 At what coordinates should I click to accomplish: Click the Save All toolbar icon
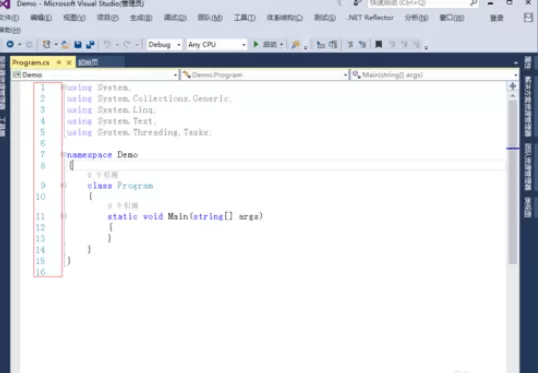pyautogui.click(x=90, y=44)
